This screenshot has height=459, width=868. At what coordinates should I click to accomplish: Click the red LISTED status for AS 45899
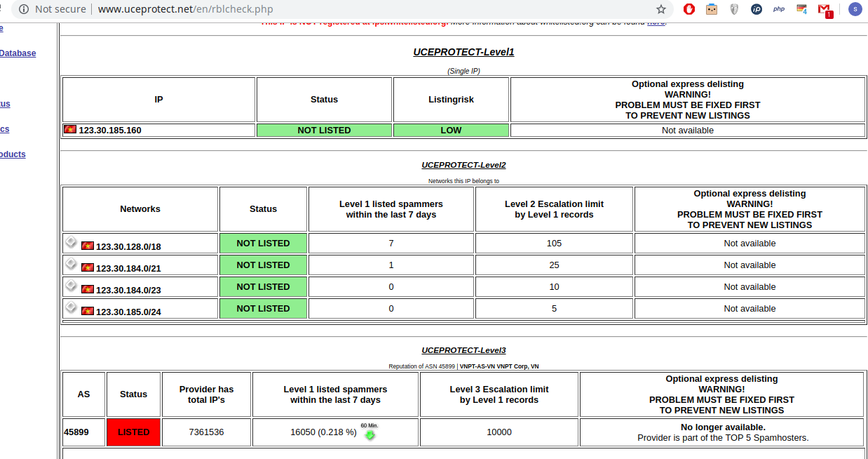coord(133,432)
